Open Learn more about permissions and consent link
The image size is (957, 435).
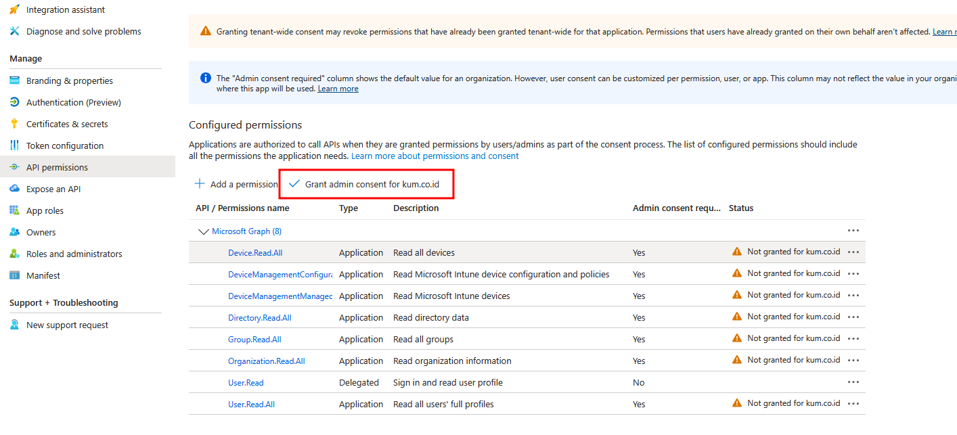pyautogui.click(x=435, y=156)
